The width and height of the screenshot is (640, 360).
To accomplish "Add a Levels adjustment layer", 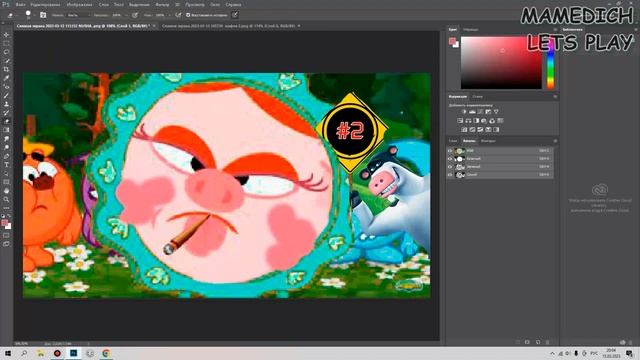I will point(472,112).
